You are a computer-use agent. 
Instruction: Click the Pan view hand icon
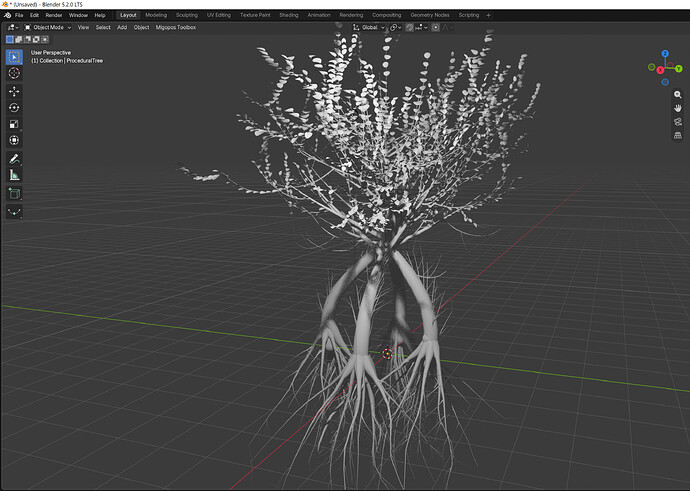tap(678, 108)
